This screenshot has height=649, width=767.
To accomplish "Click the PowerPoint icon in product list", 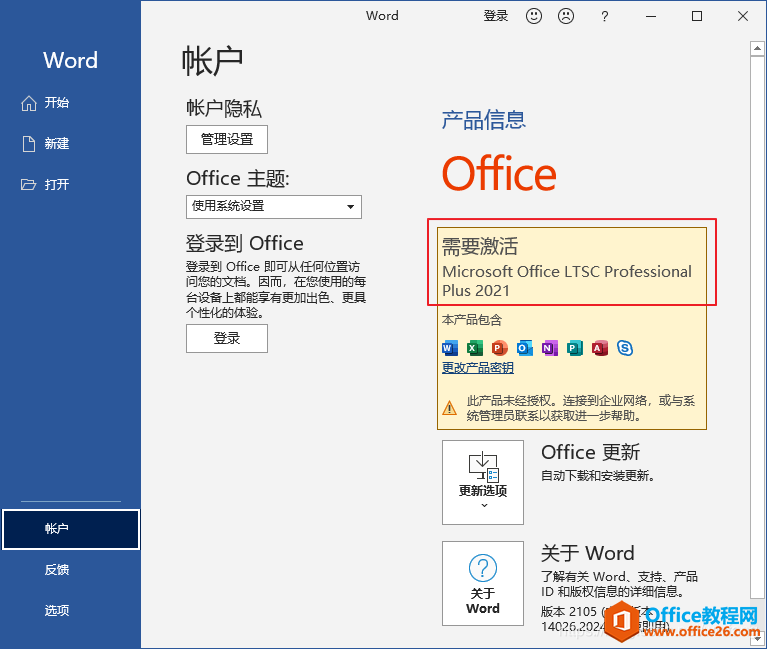I will pos(500,348).
